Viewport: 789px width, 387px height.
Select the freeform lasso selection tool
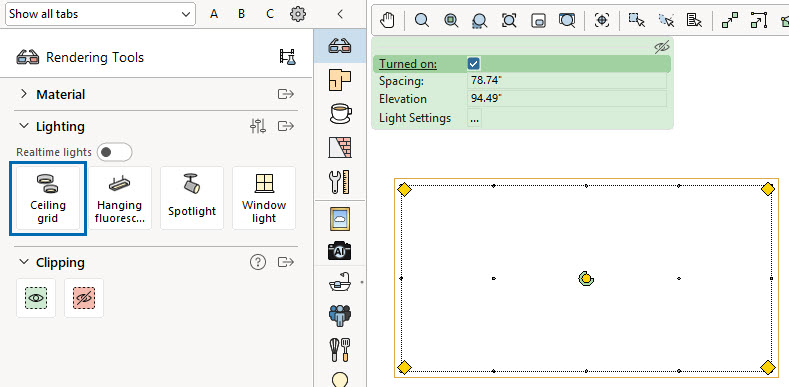(x=666, y=20)
